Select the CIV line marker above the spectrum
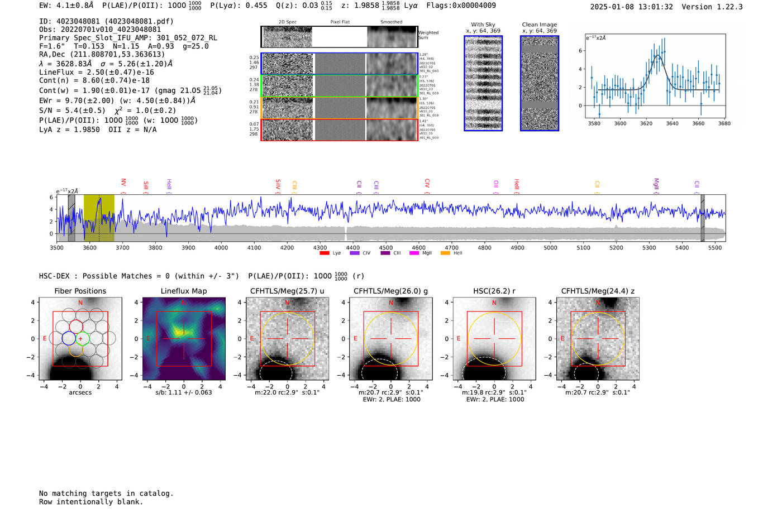 427,185
